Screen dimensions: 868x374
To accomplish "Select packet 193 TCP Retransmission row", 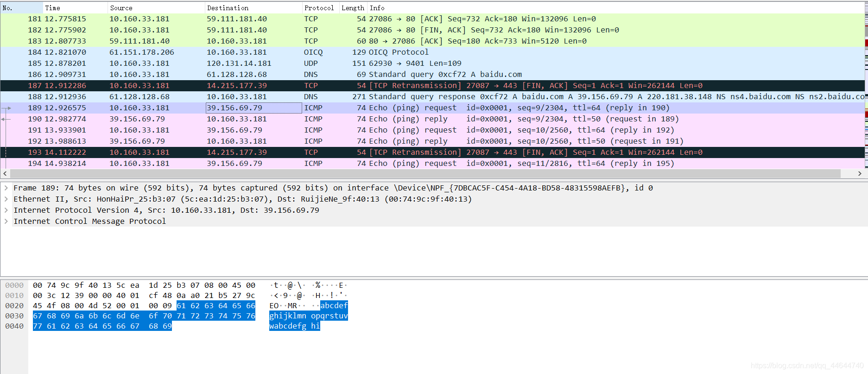I will click(x=432, y=152).
